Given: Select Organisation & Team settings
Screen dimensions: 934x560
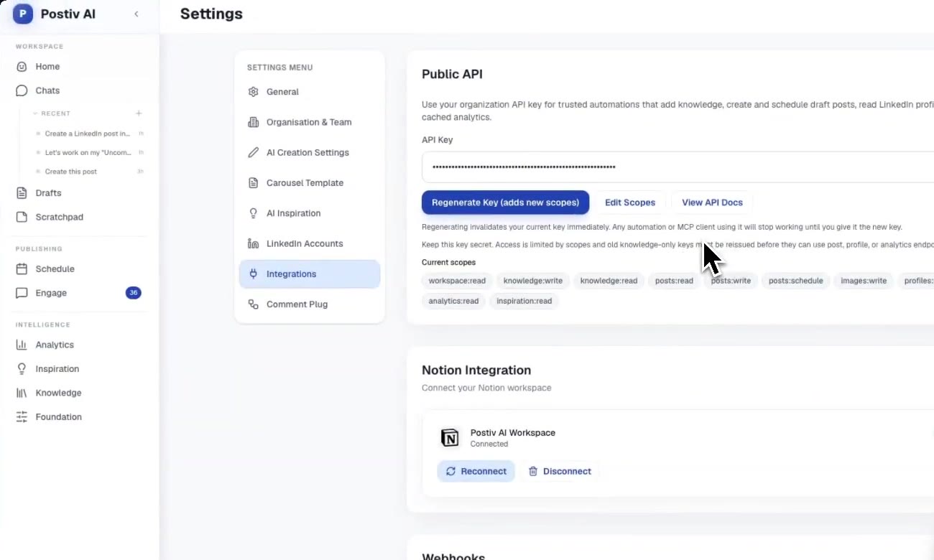Looking at the screenshot, I should click(310, 122).
